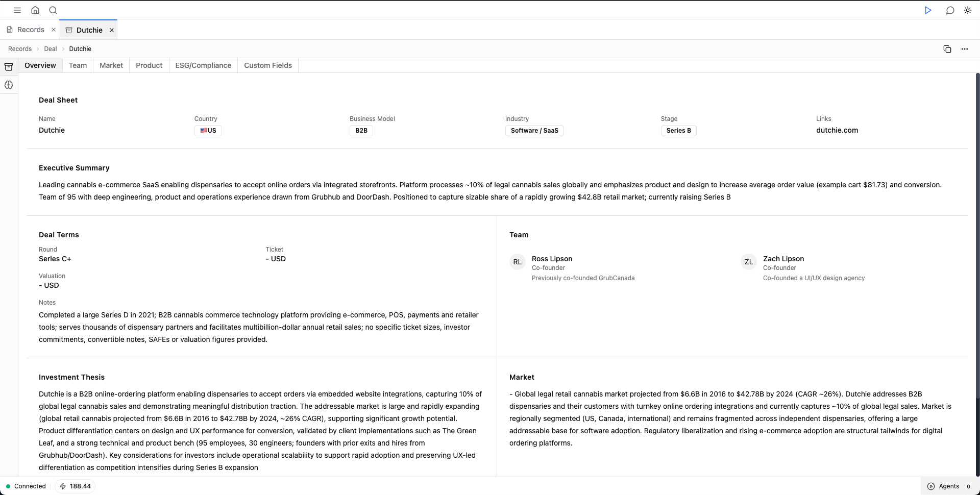Switch to the Team tab
This screenshot has height=495, width=980.
[78, 65]
